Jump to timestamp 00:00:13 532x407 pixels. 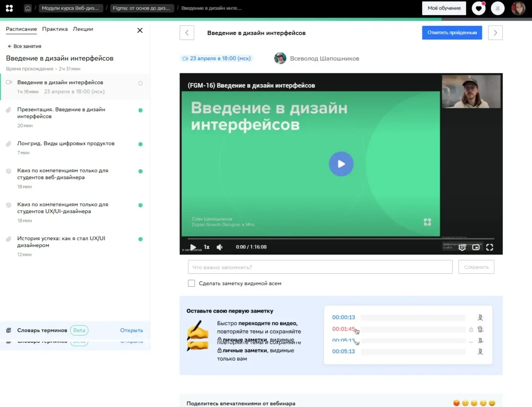click(343, 317)
